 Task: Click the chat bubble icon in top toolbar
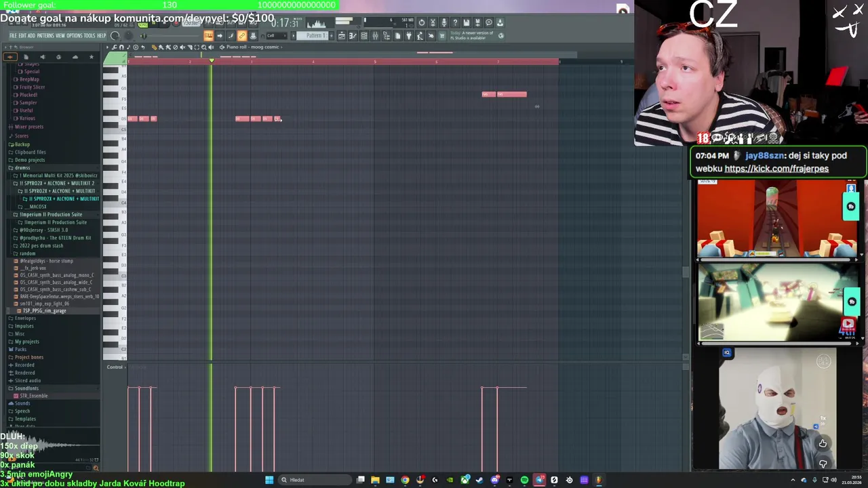coord(489,22)
